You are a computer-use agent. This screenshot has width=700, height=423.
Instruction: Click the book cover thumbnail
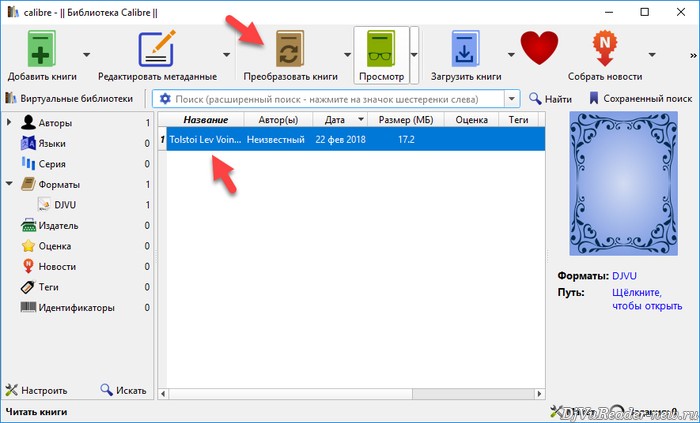pos(623,183)
